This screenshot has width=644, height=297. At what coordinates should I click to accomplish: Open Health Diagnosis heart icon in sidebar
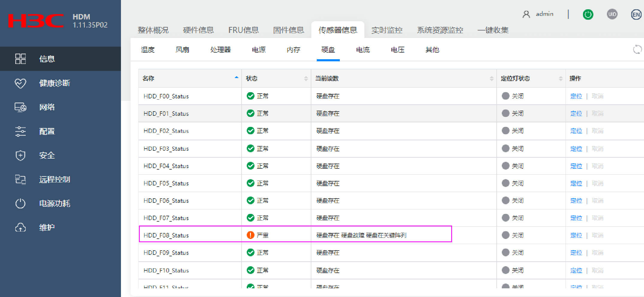[20, 83]
